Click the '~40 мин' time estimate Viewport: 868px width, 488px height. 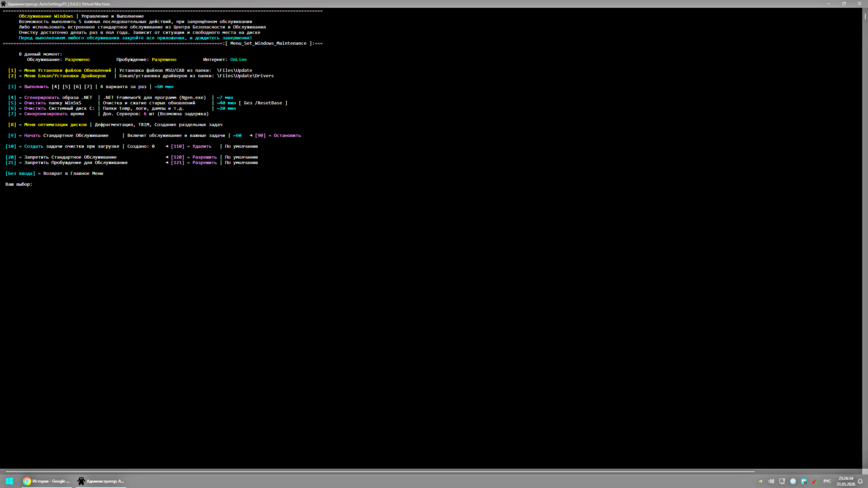coord(226,103)
